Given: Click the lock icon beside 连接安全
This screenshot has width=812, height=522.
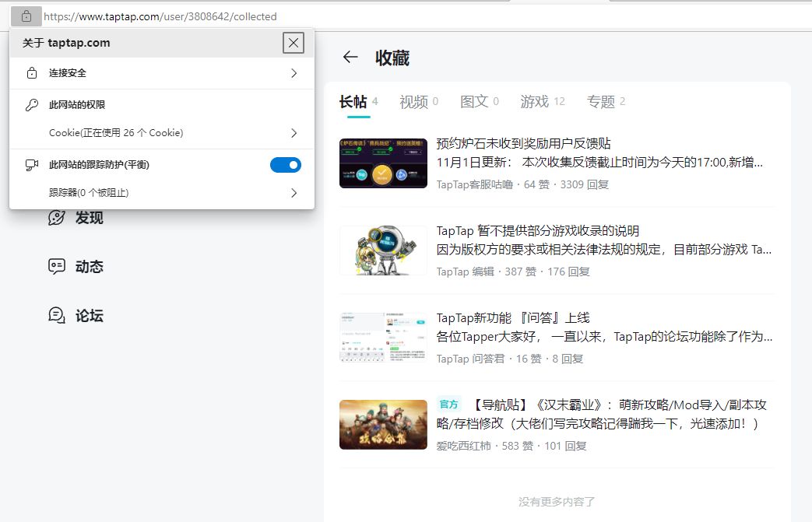Looking at the screenshot, I should click(x=32, y=73).
